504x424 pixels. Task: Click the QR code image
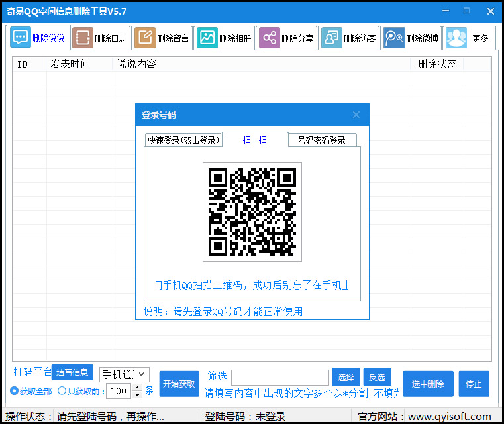pos(252,212)
